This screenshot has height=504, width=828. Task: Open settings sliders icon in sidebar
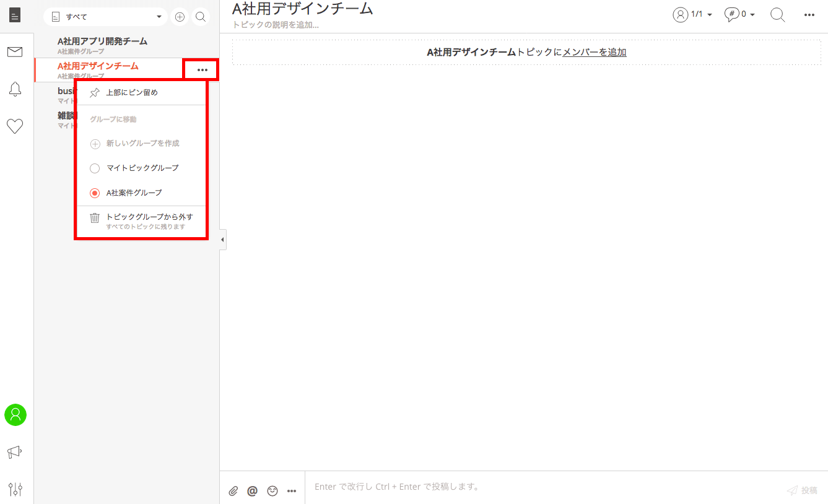[x=15, y=489]
